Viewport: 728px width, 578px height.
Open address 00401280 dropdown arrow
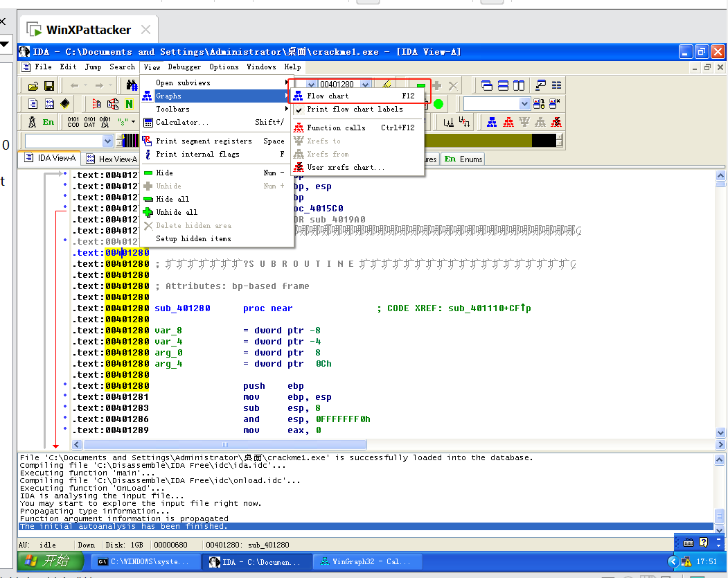366,85
